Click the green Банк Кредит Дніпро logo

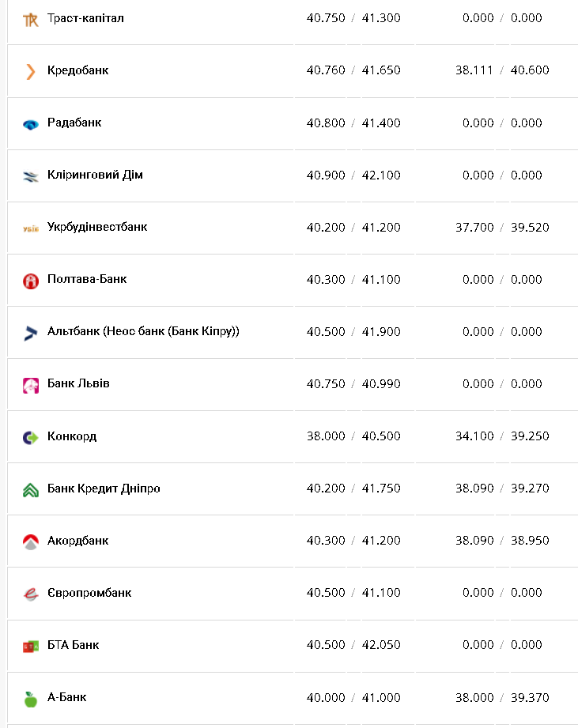(31, 489)
